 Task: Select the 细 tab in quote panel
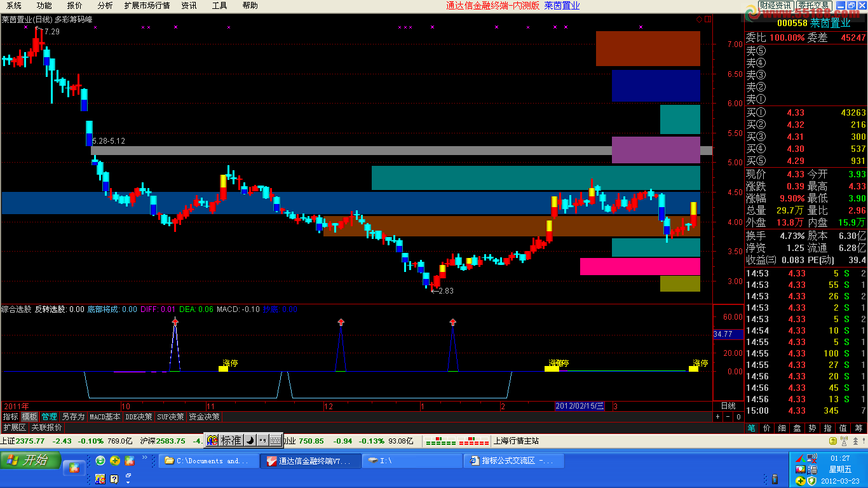coord(782,428)
